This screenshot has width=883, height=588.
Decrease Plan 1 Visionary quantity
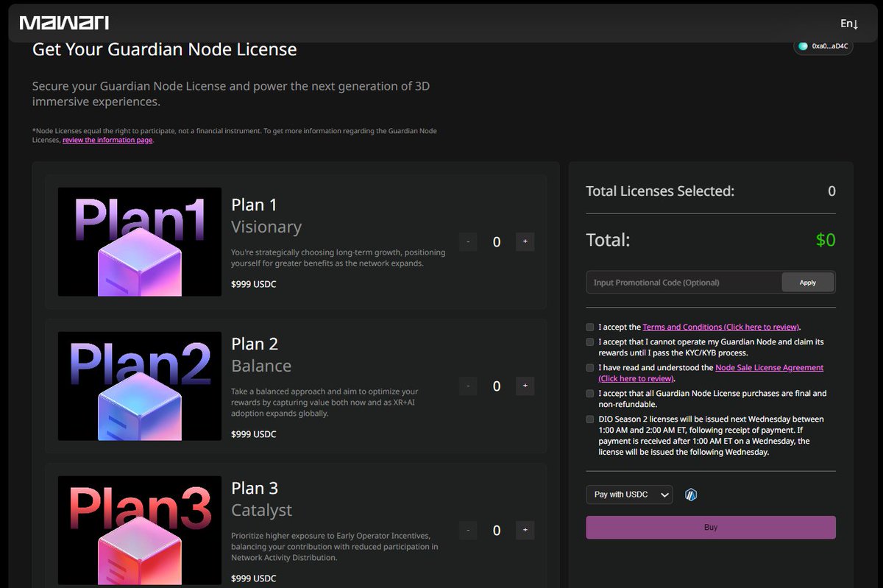point(468,241)
